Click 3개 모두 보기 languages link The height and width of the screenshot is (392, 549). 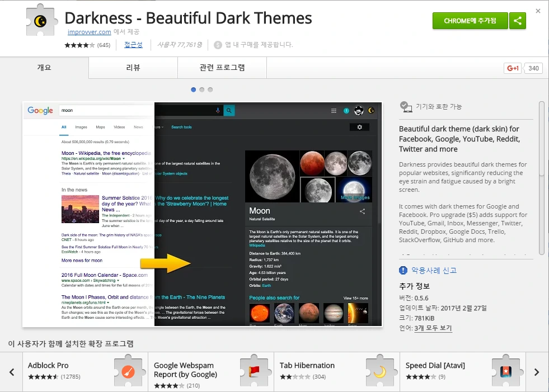(433, 328)
